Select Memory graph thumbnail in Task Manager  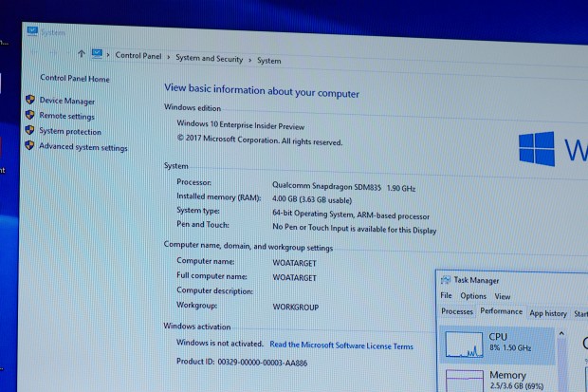point(465,381)
